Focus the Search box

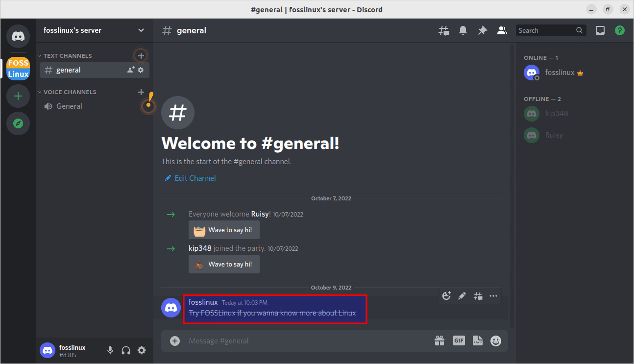tap(551, 30)
